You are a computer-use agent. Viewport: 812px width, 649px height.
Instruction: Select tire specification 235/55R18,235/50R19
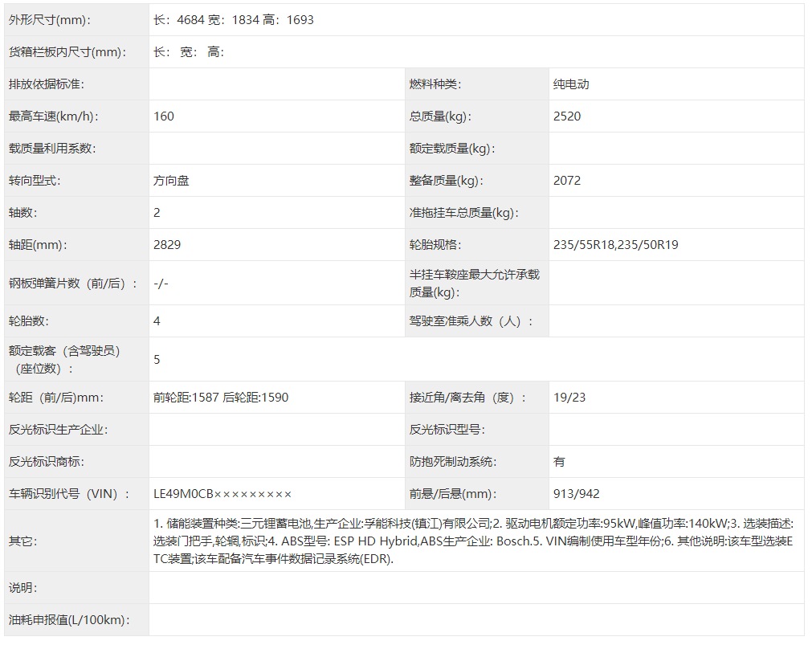coord(616,245)
